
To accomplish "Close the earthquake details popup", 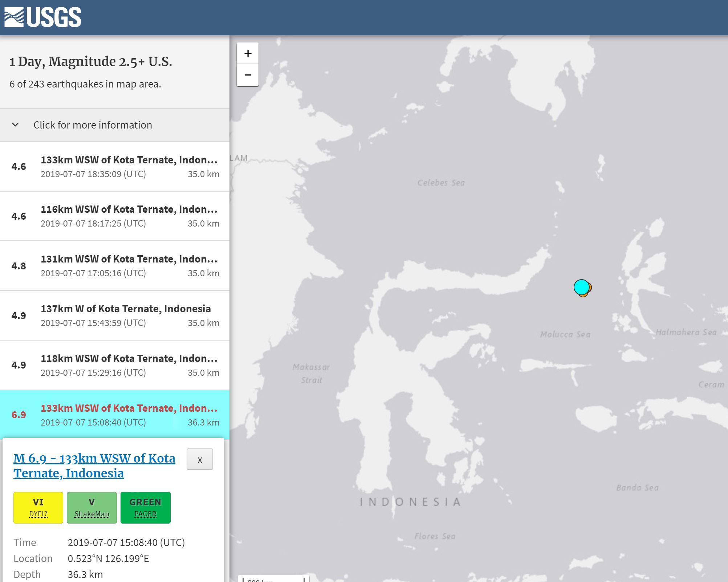I will click(200, 459).
